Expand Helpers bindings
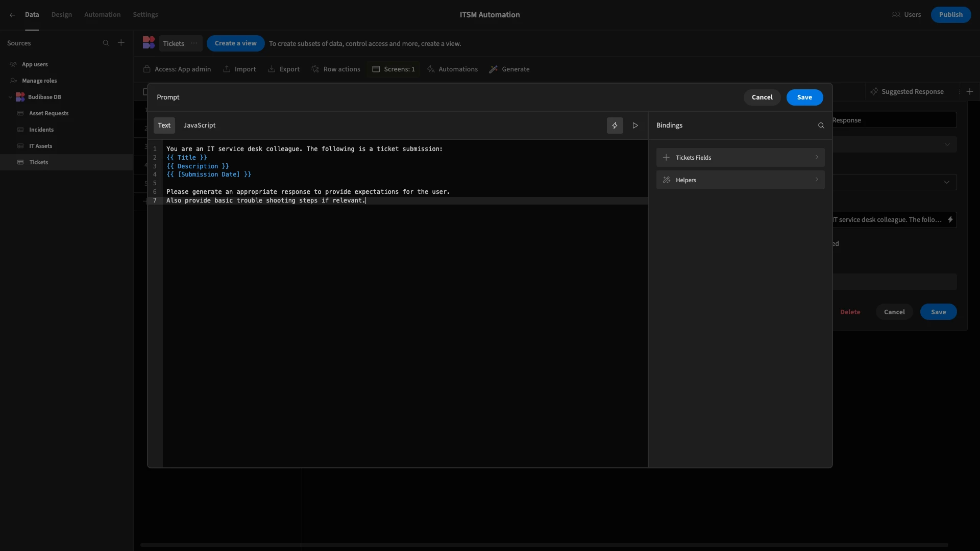 tap(740, 180)
